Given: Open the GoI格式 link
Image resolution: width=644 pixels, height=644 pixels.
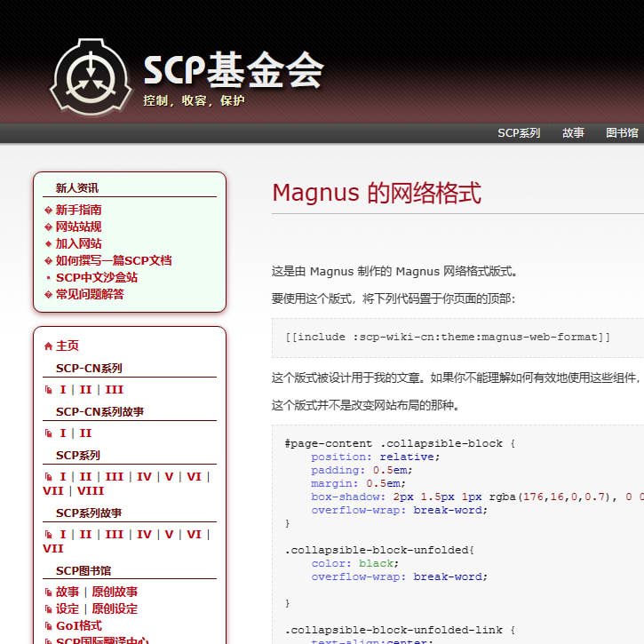Looking at the screenshot, I should point(79,625).
